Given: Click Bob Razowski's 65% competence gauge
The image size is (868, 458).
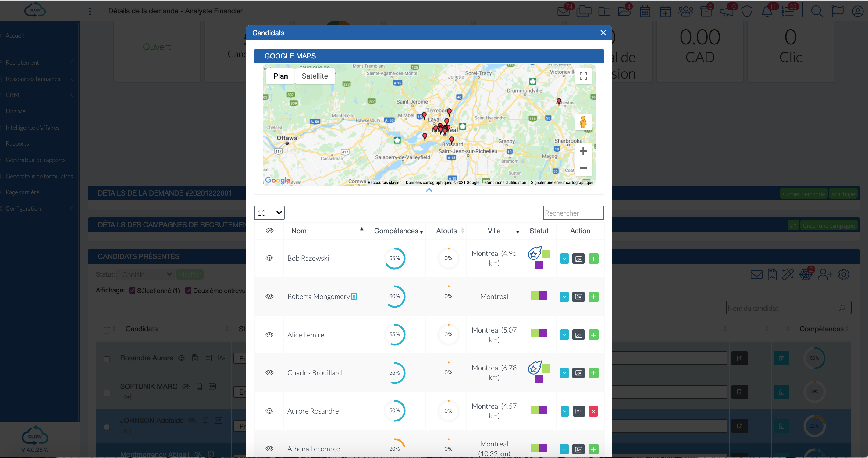Looking at the screenshot, I should click(x=394, y=258).
